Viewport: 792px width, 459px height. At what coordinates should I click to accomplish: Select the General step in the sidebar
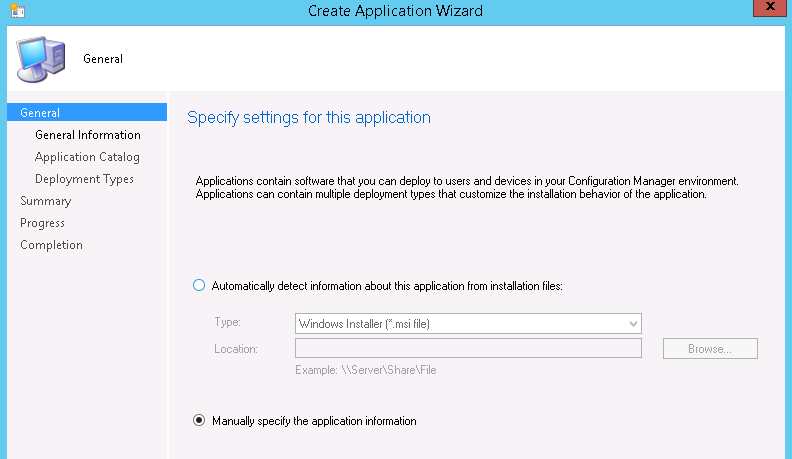(40, 113)
